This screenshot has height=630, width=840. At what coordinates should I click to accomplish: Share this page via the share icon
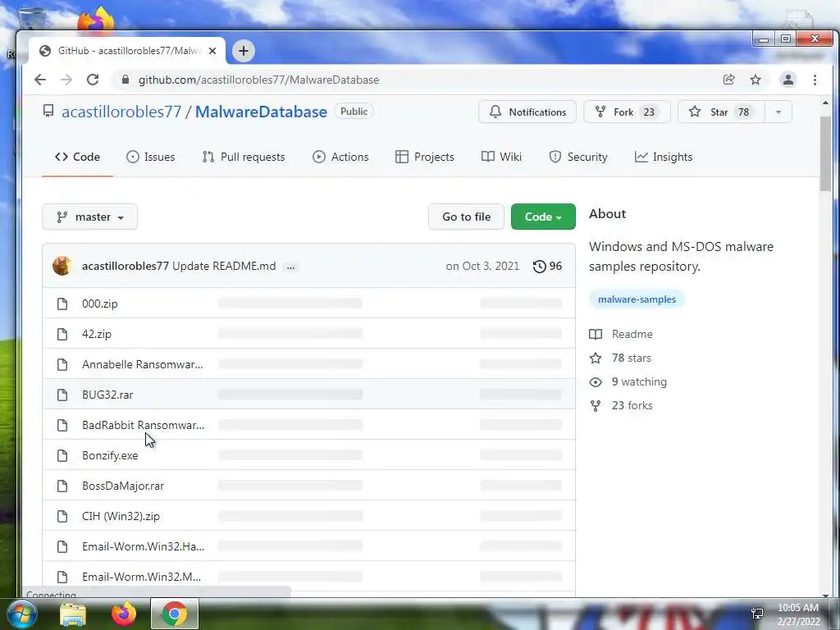pos(728,80)
